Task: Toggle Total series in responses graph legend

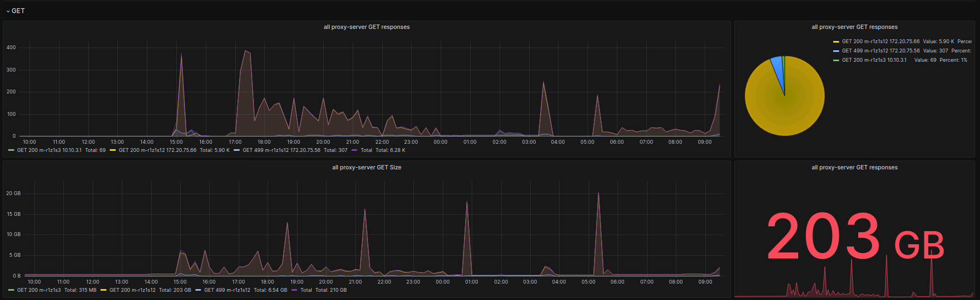Action: (366, 150)
